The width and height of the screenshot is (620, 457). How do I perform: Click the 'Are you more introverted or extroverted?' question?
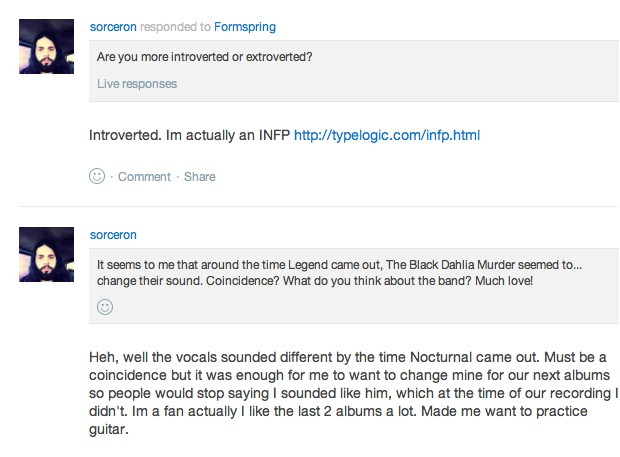tap(205, 57)
